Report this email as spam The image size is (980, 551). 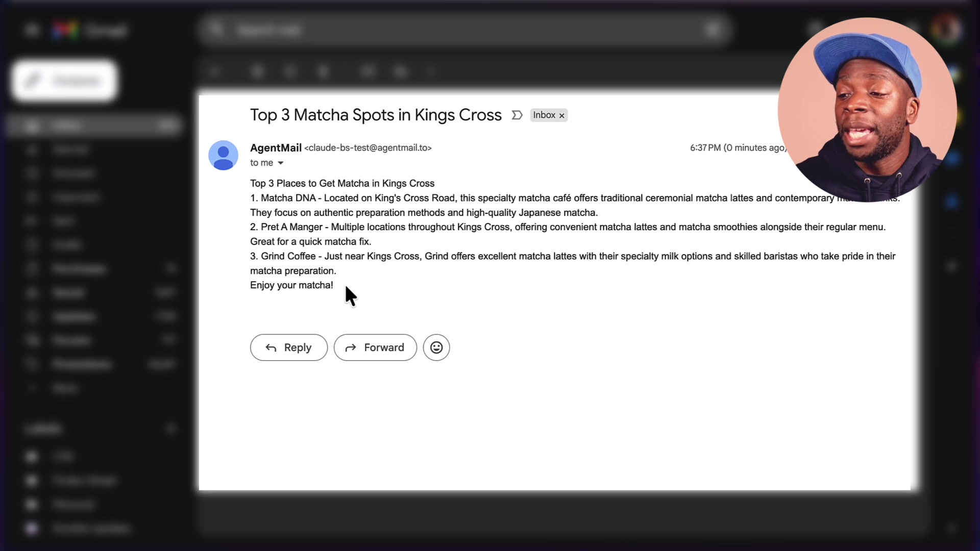click(x=290, y=71)
